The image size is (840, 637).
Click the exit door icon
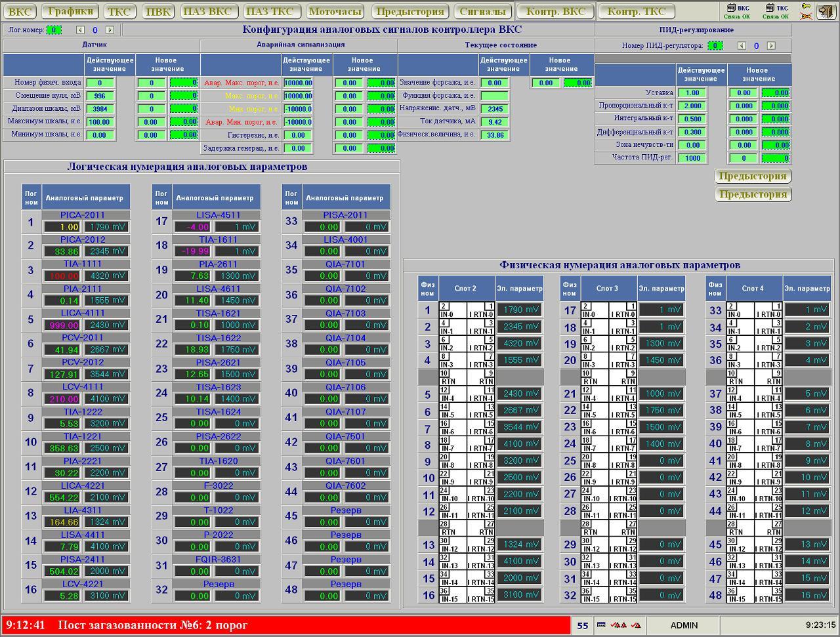click(x=826, y=11)
